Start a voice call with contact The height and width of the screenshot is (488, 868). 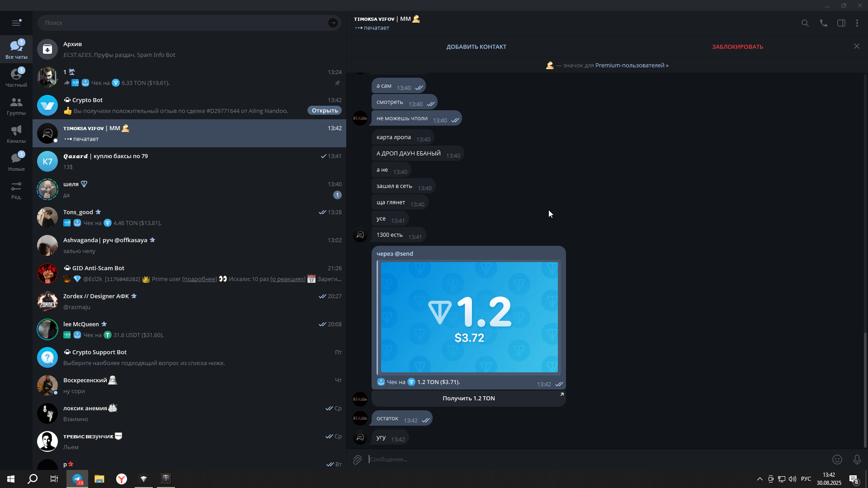coord(824,23)
